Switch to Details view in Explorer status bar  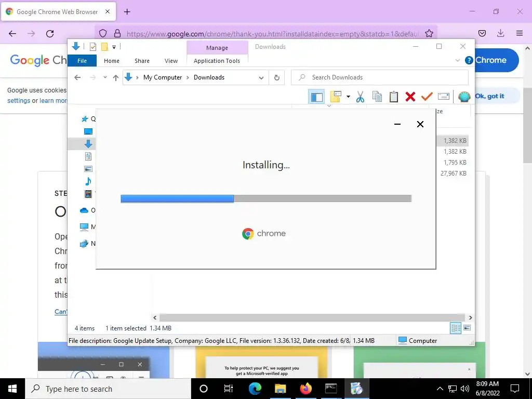(456, 328)
